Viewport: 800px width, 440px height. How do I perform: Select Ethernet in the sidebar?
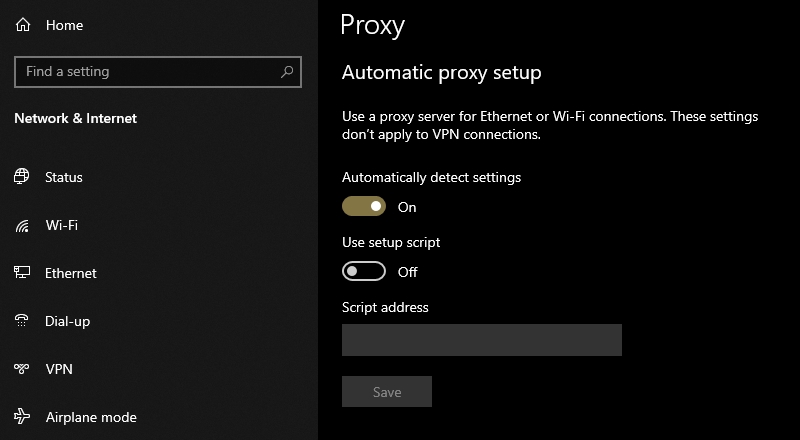(71, 273)
